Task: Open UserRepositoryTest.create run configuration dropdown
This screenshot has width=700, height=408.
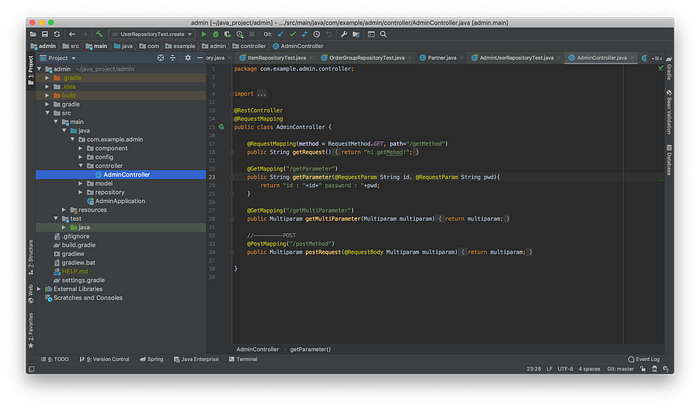Action: click(x=153, y=33)
